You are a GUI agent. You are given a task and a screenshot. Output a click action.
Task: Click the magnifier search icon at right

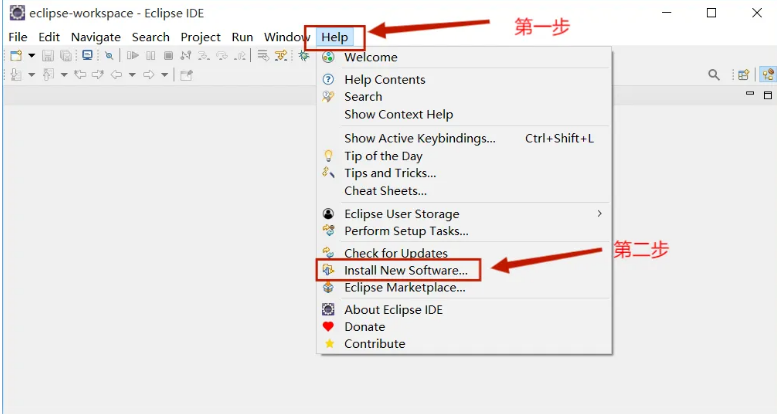tap(714, 75)
